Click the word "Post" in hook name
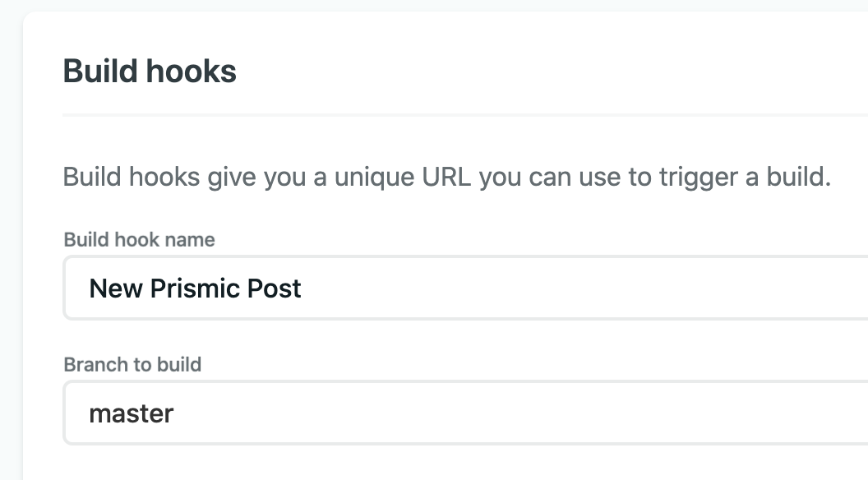 pyautogui.click(x=275, y=288)
